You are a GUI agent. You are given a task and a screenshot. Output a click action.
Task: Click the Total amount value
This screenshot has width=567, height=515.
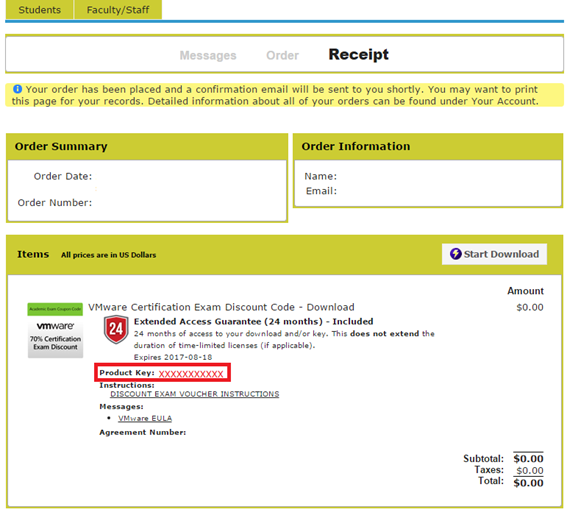click(528, 483)
